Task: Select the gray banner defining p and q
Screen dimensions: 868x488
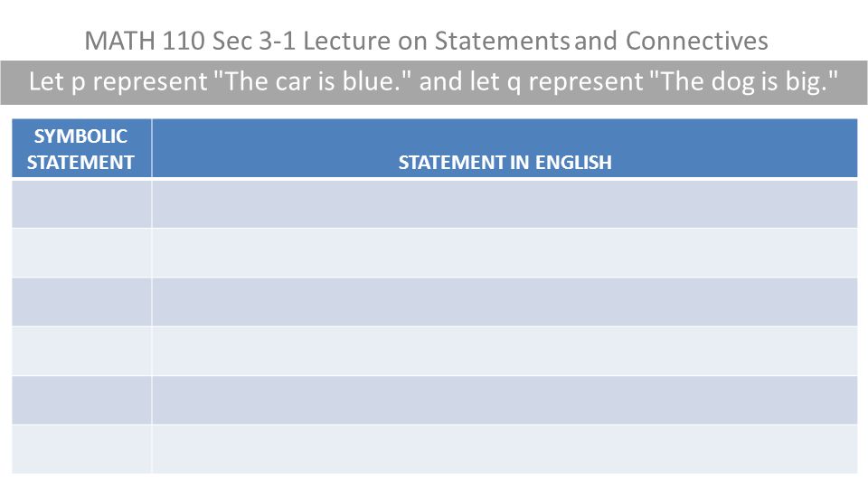Action: (434, 82)
